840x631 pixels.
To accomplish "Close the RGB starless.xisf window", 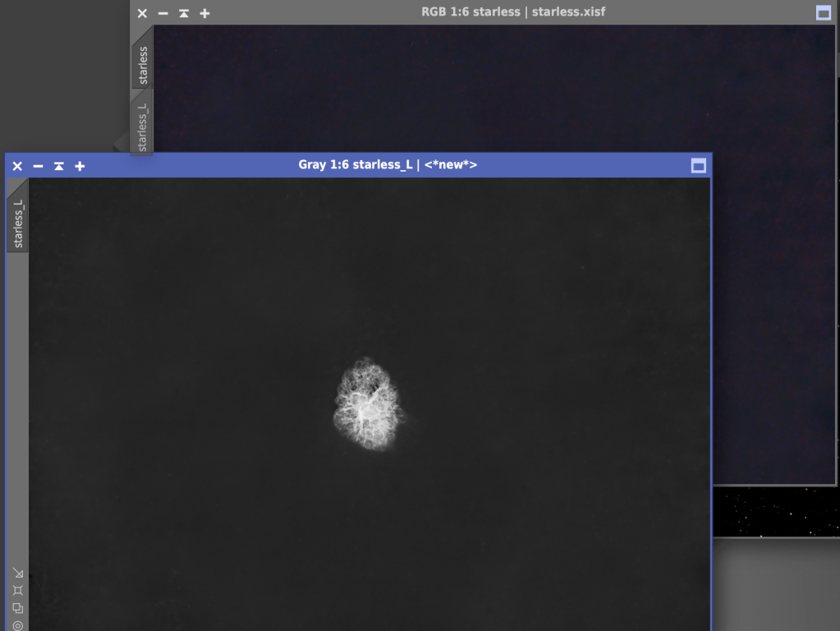I will pos(142,13).
